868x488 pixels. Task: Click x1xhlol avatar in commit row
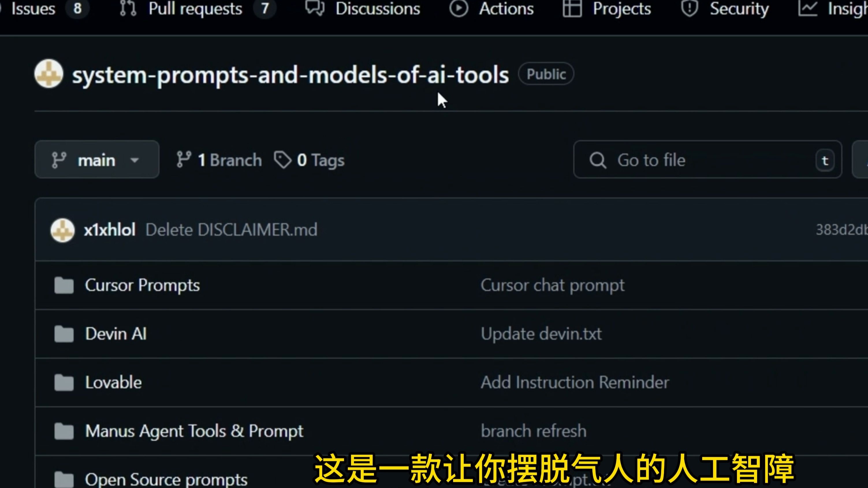(62, 230)
